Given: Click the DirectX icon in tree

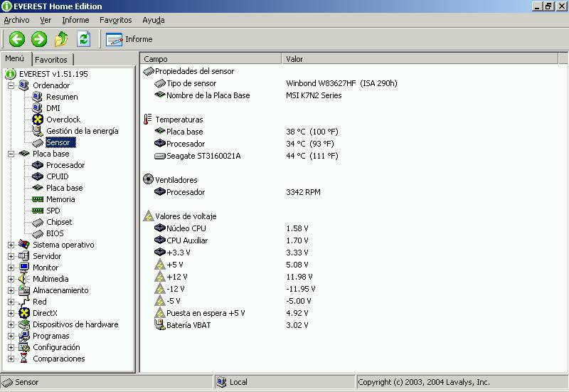Looking at the screenshot, I should [24, 313].
